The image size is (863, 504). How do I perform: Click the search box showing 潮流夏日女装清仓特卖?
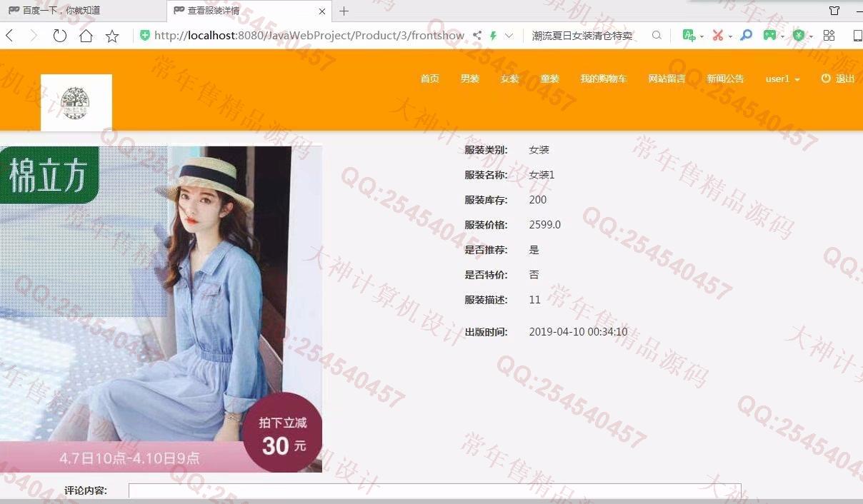click(x=582, y=36)
